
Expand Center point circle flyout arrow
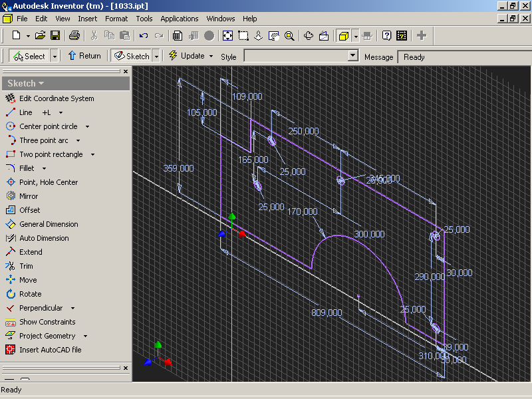click(x=87, y=126)
